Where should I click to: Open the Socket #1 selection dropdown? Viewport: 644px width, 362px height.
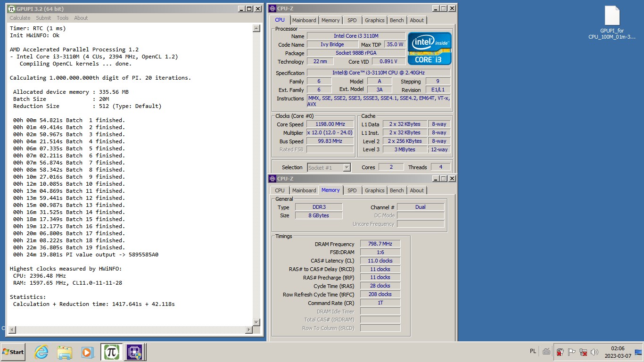[x=329, y=167]
